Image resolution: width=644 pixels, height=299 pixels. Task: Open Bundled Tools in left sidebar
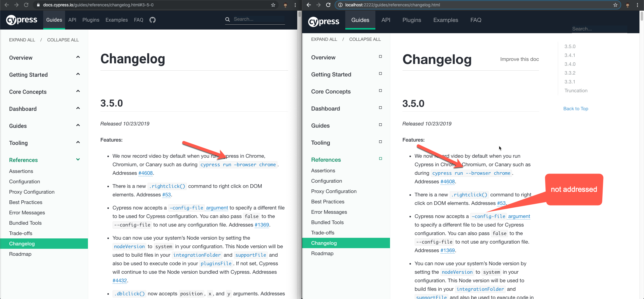(x=25, y=223)
